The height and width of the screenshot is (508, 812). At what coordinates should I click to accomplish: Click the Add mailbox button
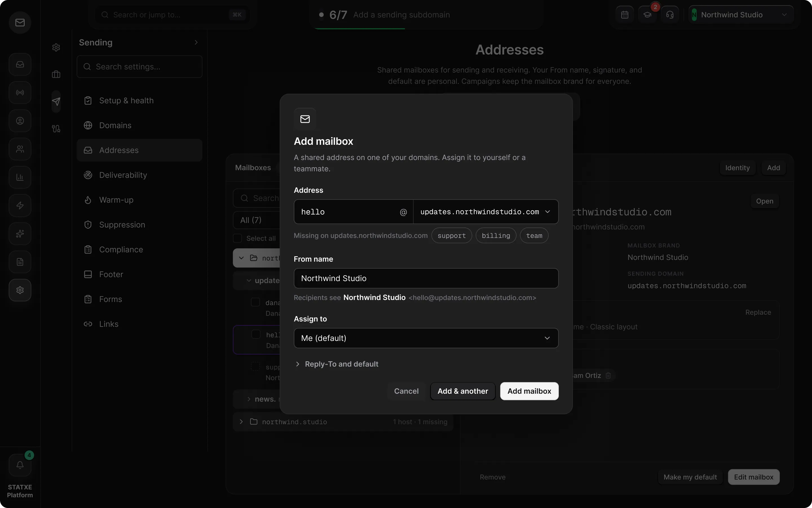click(x=529, y=391)
